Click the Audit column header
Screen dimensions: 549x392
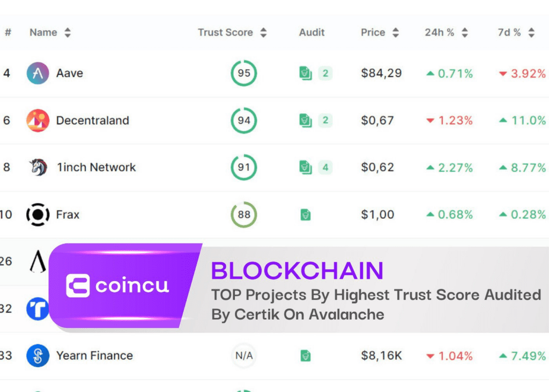point(311,33)
